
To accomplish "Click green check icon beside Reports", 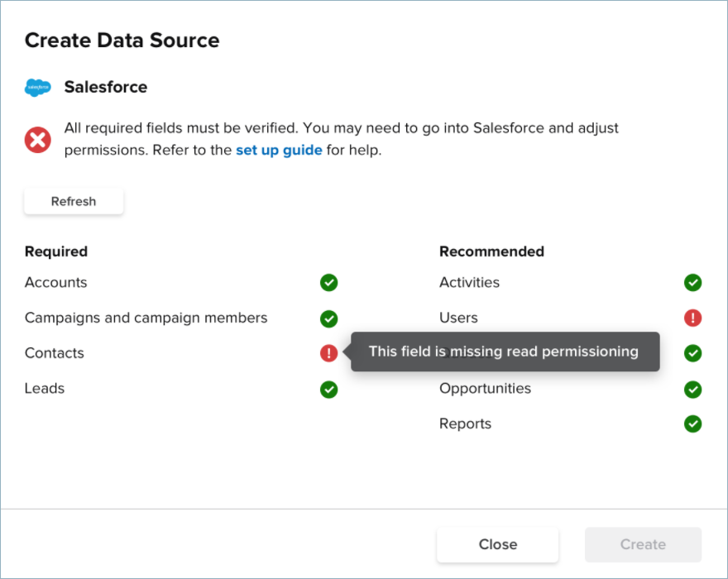I will [x=692, y=423].
